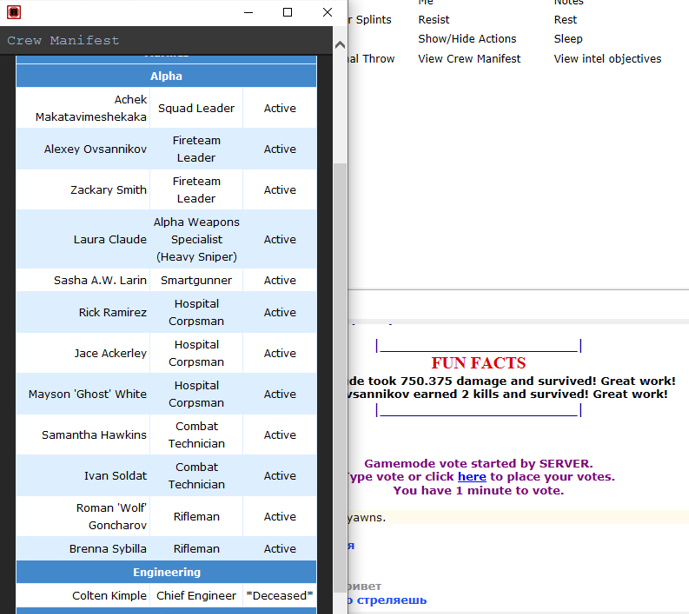689x614 pixels.
Task: Click the 'here' link to place votes
Action: click(x=471, y=477)
